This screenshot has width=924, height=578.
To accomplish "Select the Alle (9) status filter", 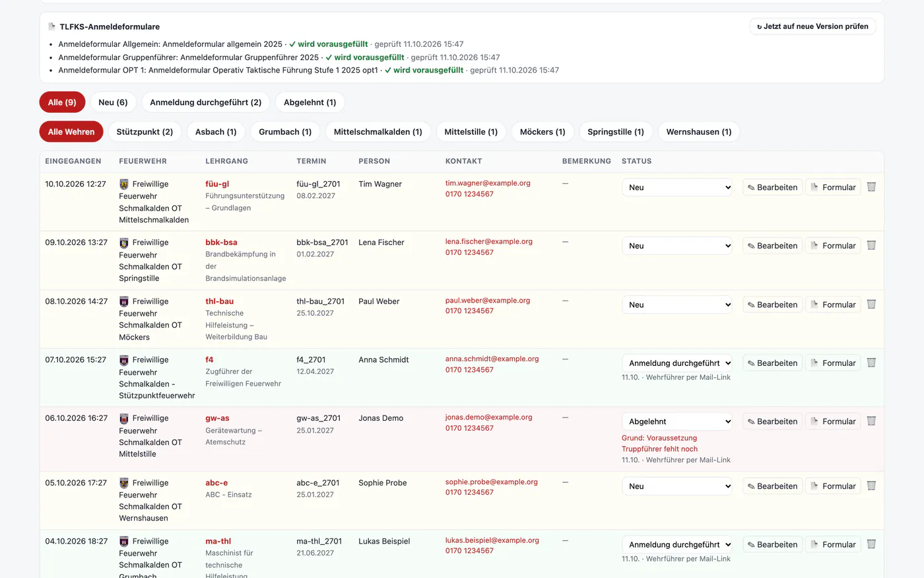I will 62,102.
